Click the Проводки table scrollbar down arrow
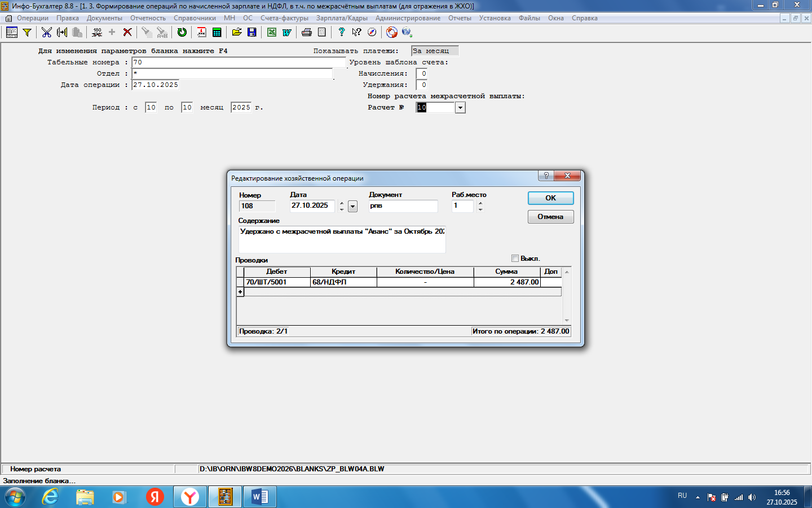 tap(567, 321)
